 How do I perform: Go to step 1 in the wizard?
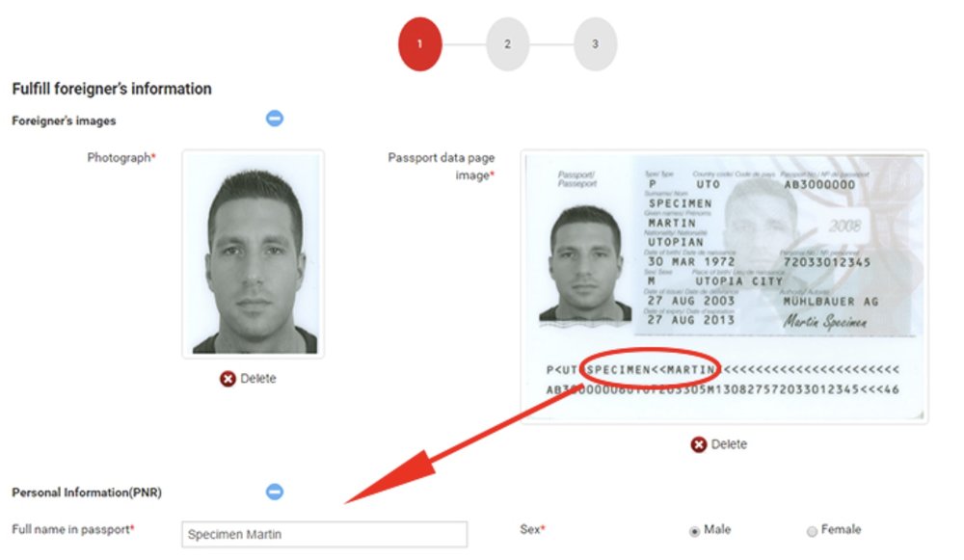(420, 44)
